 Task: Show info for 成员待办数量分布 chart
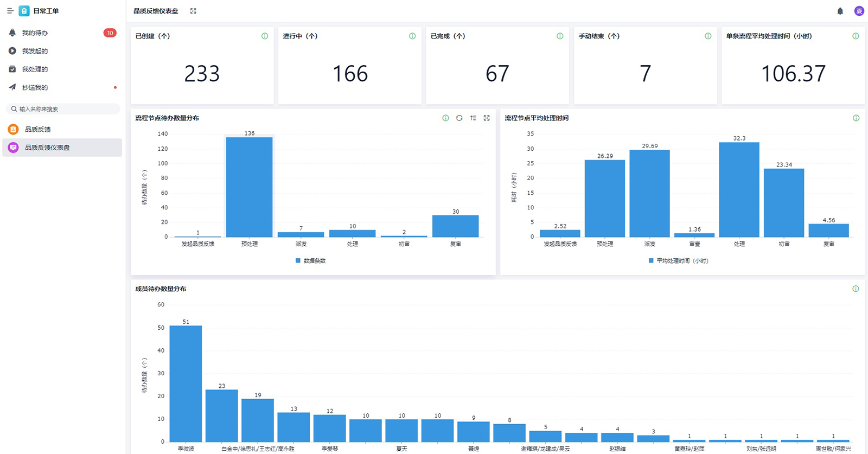(x=856, y=289)
